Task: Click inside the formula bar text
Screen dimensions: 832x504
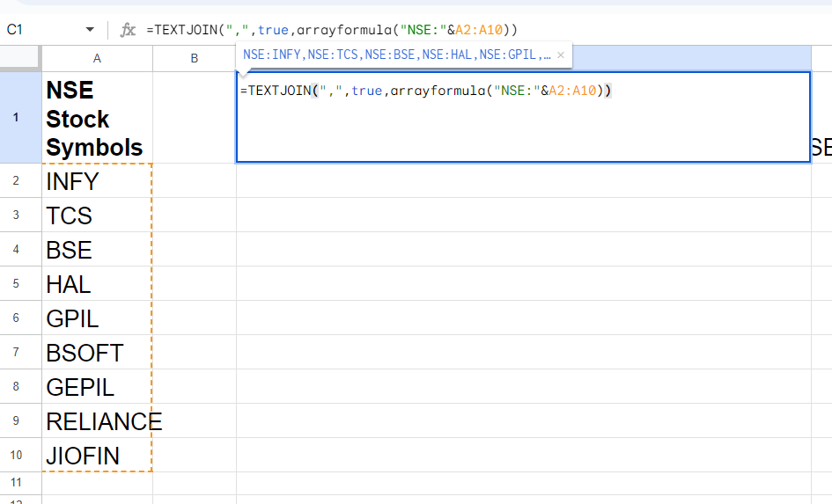Action: point(332,30)
